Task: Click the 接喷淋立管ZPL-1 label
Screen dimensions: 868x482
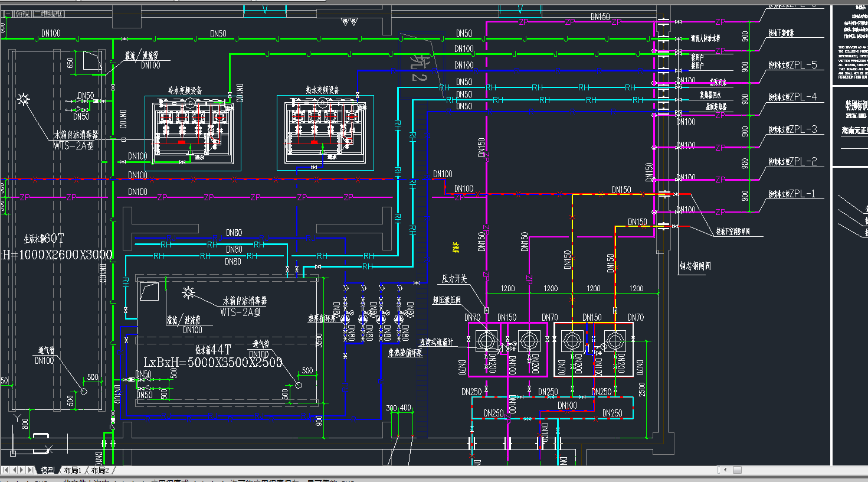Action: point(792,194)
